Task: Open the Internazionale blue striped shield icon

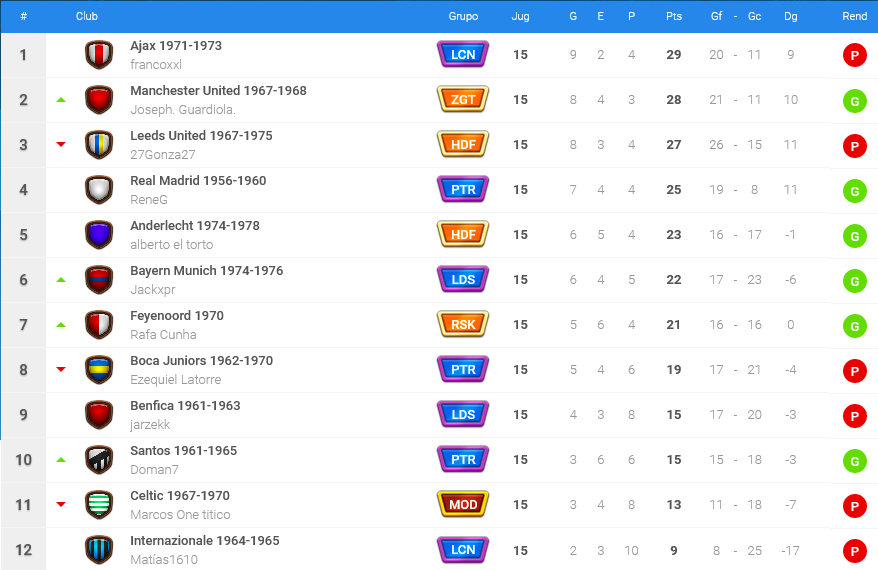Action: pos(99,550)
